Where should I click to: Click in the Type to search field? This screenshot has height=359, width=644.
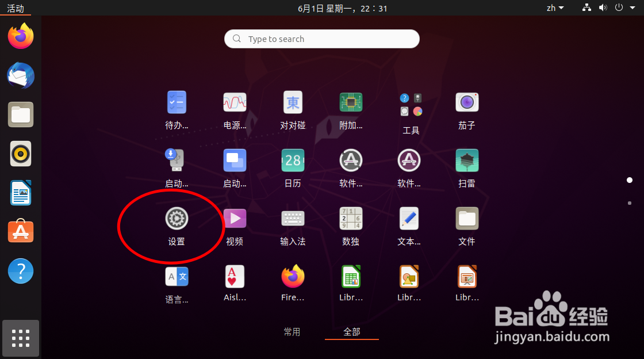click(321, 39)
